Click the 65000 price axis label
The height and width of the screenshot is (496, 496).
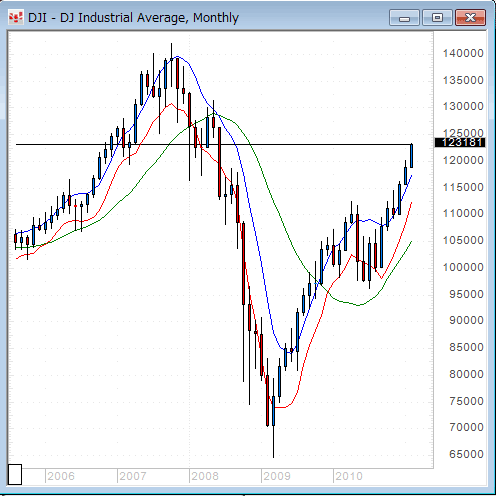[466, 454]
